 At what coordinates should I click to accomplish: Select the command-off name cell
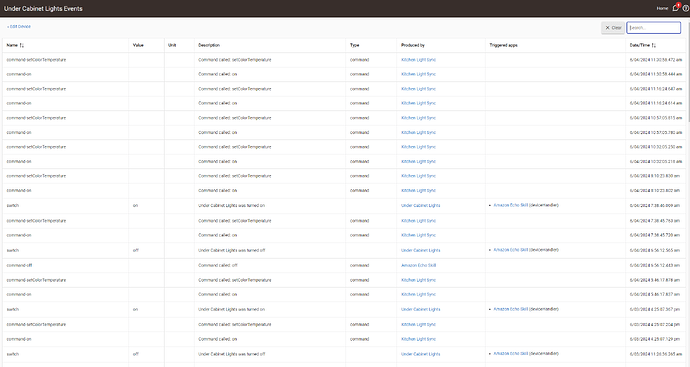click(x=19, y=265)
